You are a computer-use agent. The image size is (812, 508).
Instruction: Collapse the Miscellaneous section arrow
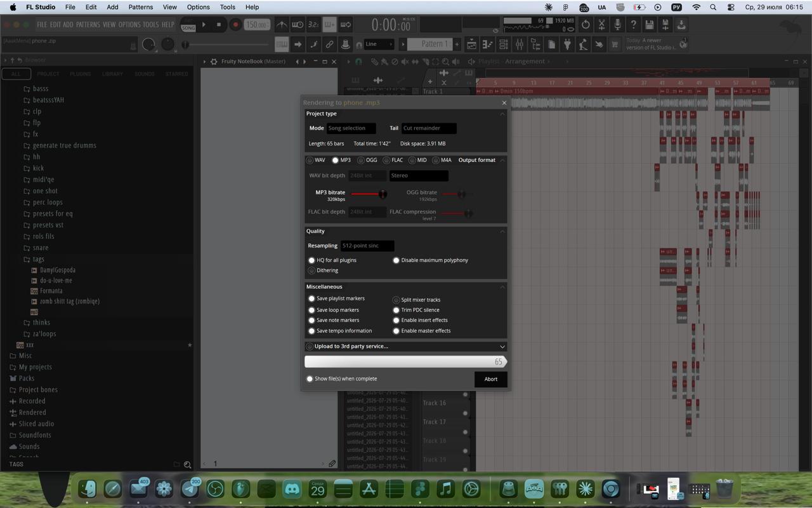502,287
